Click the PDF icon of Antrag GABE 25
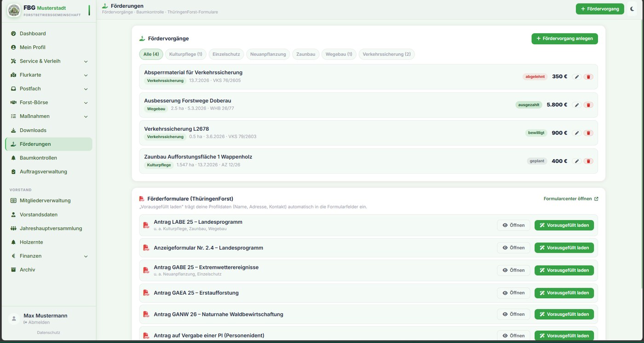Viewport: 644px width, 343px height. coord(146,270)
